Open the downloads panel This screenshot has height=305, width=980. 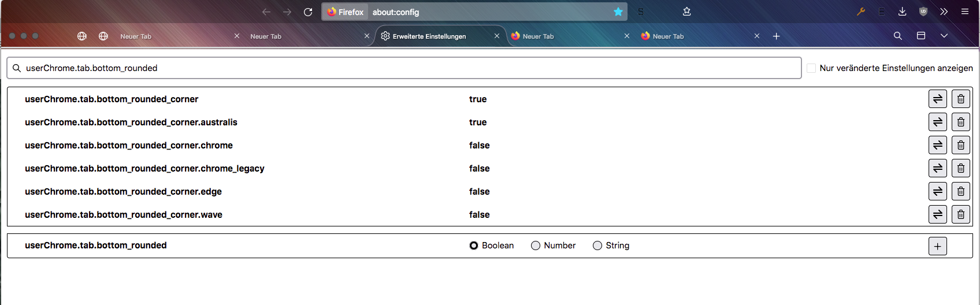click(x=902, y=12)
